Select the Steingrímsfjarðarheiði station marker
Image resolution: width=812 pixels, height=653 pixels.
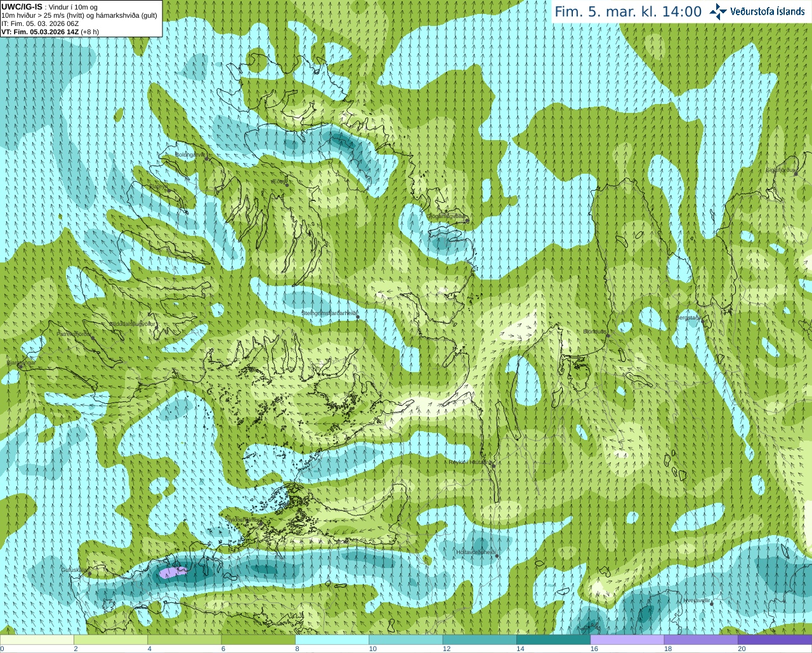pyautogui.click(x=358, y=316)
